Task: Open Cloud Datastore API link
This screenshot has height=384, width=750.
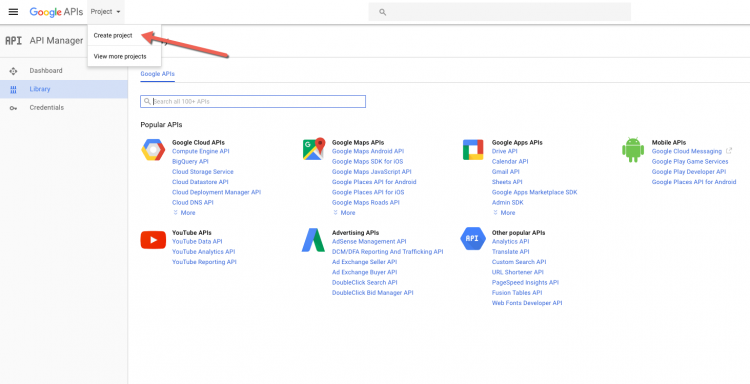Action: coord(200,182)
